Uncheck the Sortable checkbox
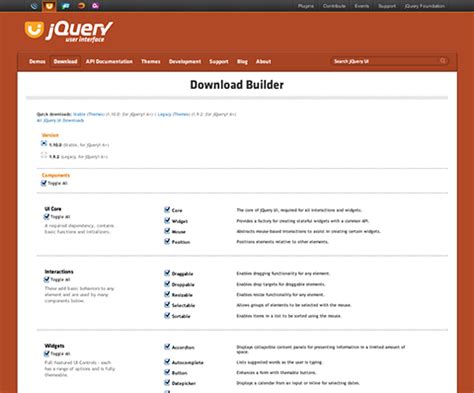The height and width of the screenshot is (393, 474). coord(167,315)
